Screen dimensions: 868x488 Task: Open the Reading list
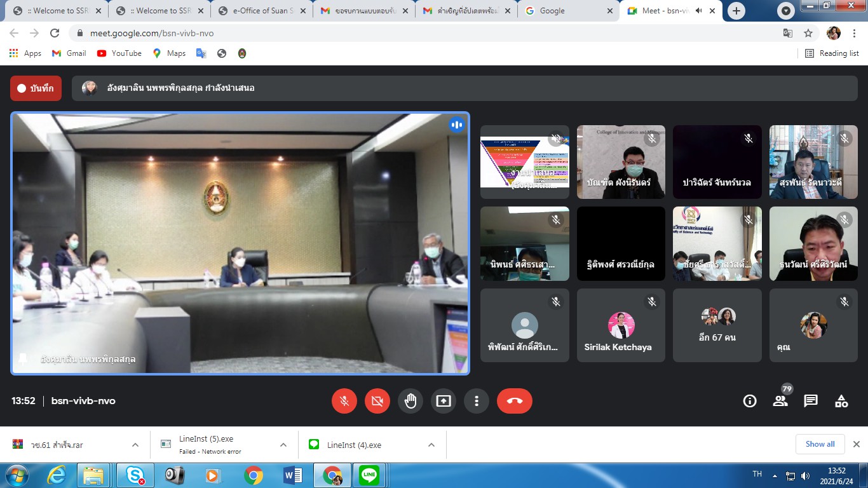tap(832, 53)
